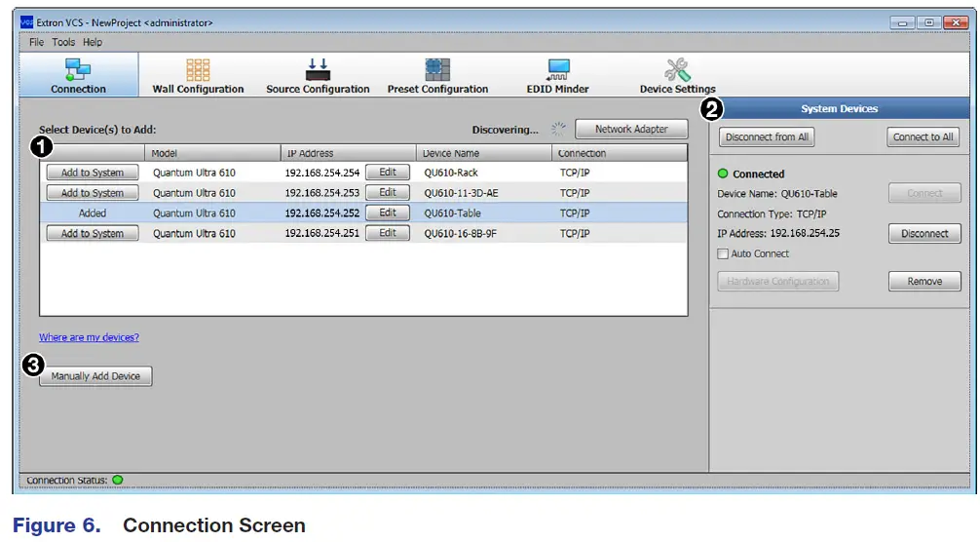Click 'Connection Type: TCP/IP' text
Viewport: 980px width, 542px height.
point(772,213)
